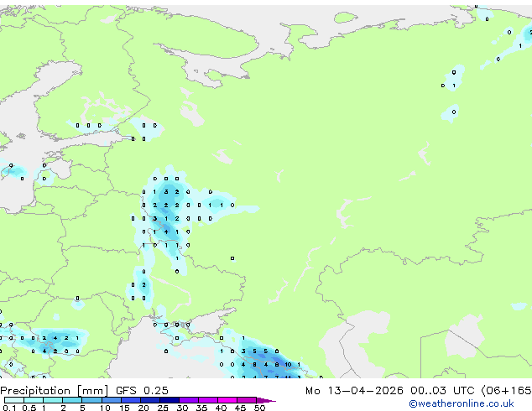Click the "40" legend scale label

tap(221, 408)
